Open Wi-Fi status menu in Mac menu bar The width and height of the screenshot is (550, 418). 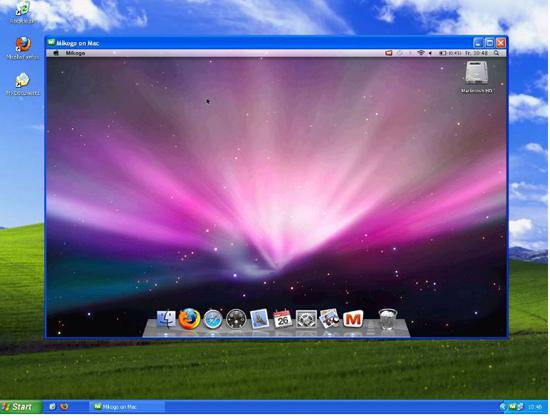point(421,53)
